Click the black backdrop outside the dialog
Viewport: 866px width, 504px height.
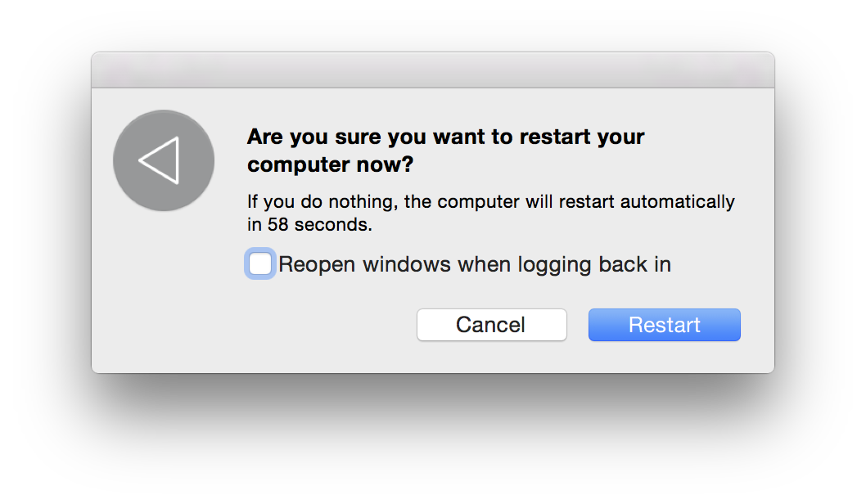432,442
